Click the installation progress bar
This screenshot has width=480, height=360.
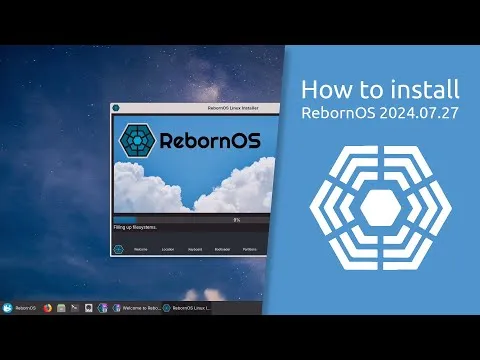point(191,220)
